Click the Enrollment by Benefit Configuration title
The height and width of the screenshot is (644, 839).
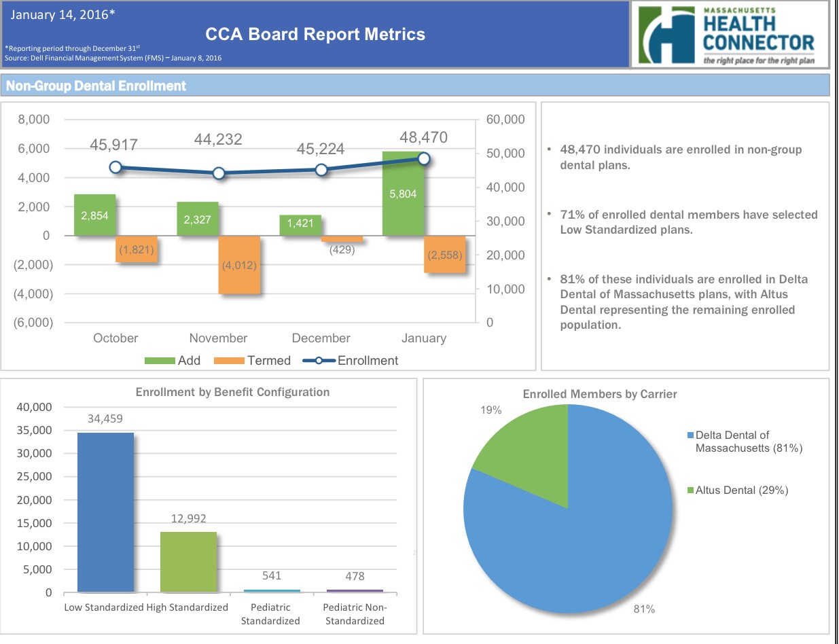[232, 392]
